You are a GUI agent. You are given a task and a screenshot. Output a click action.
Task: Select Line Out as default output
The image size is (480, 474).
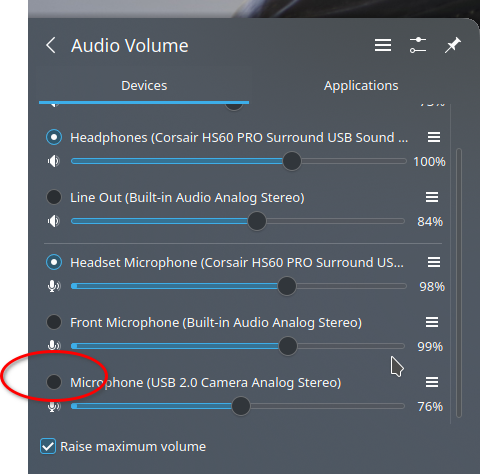54,197
